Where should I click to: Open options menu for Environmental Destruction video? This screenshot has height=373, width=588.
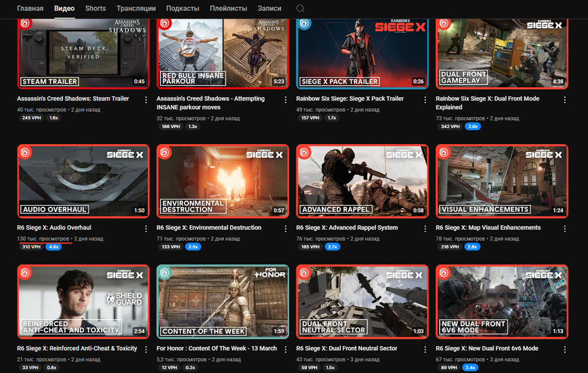pyautogui.click(x=286, y=228)
